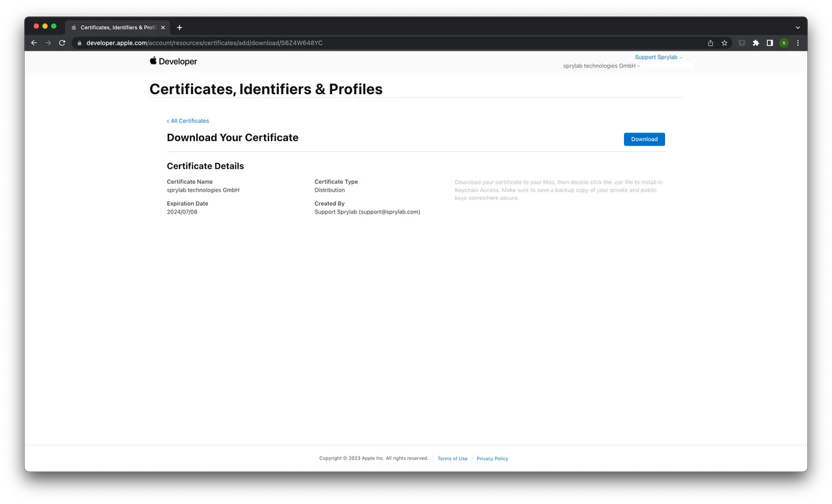Select the Certificates, Identifiers & Profiles tab
Image resolution: width=832 pixels, height=504 pixels.
(117, 27)
